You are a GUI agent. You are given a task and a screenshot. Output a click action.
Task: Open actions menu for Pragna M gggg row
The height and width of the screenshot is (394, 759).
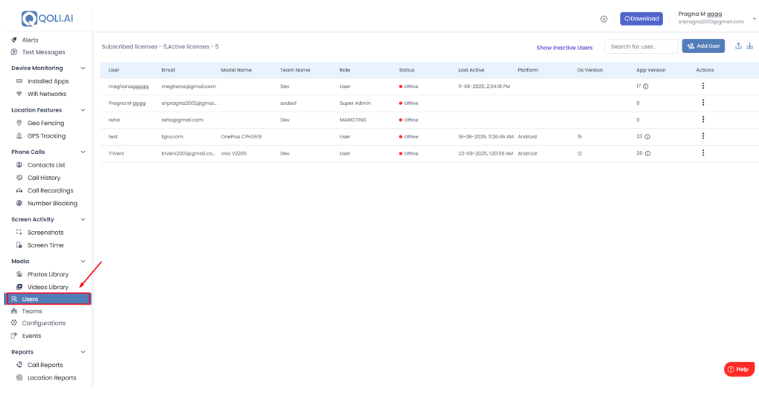click(703, 103)
